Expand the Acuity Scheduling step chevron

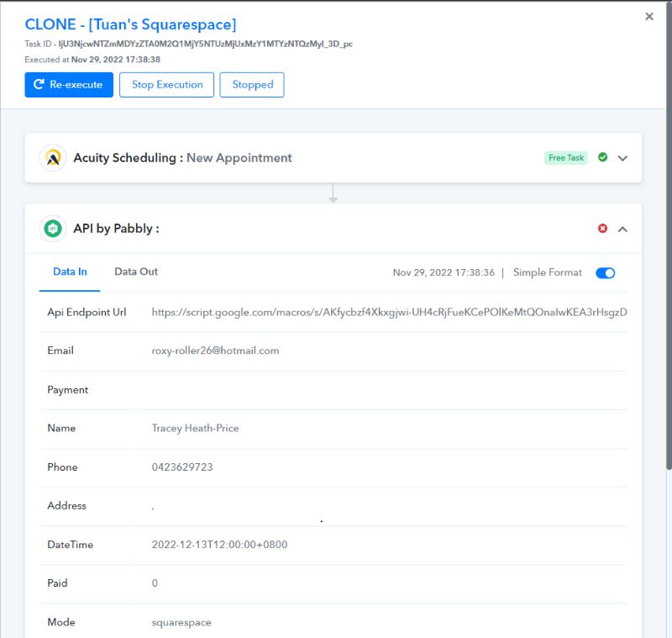[x=622, y=158]
